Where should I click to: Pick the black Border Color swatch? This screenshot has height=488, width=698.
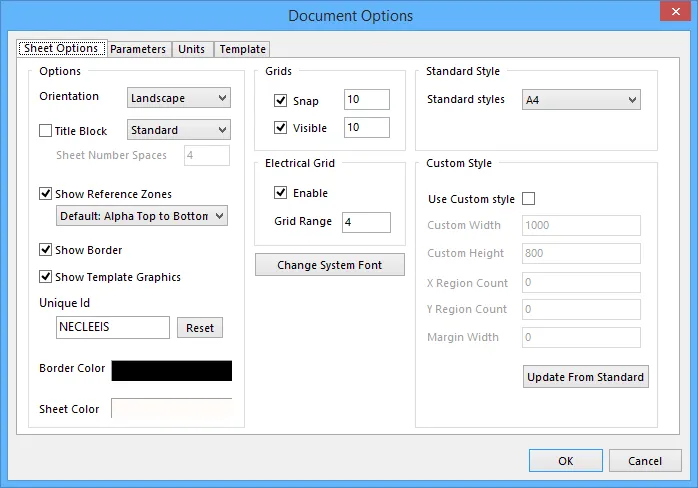tap(171, 370)
